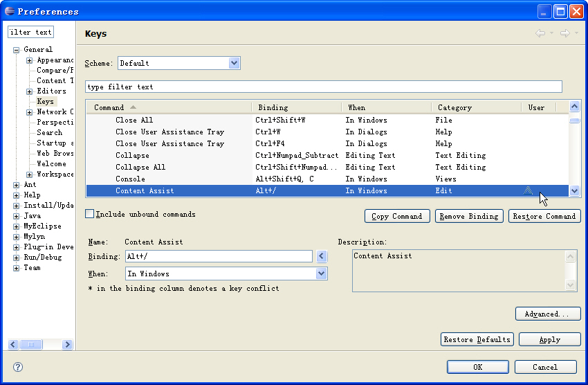Click the keys filter text field

point(324,87)
